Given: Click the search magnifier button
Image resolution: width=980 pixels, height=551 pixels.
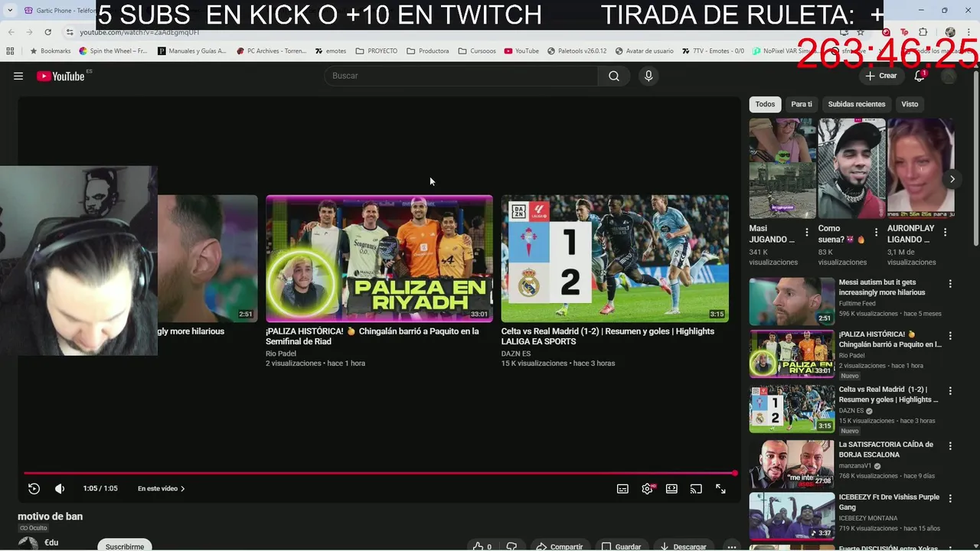Looking at the screenshot, I should [x=613, y=76].
